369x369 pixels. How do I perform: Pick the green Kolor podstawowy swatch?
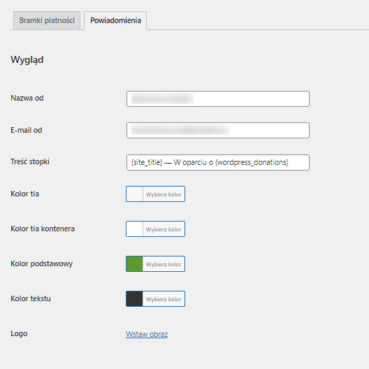tap(134, 264)
